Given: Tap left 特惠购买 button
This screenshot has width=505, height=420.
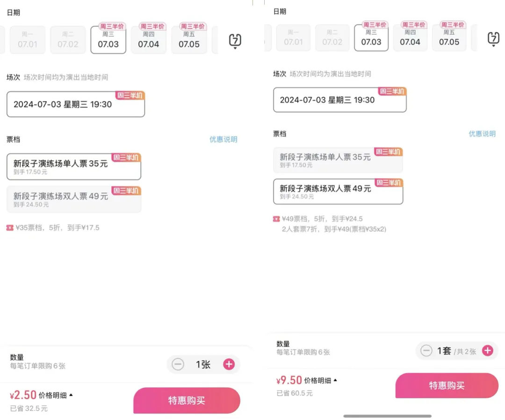Looking at the screenshot, I should 187,400.
